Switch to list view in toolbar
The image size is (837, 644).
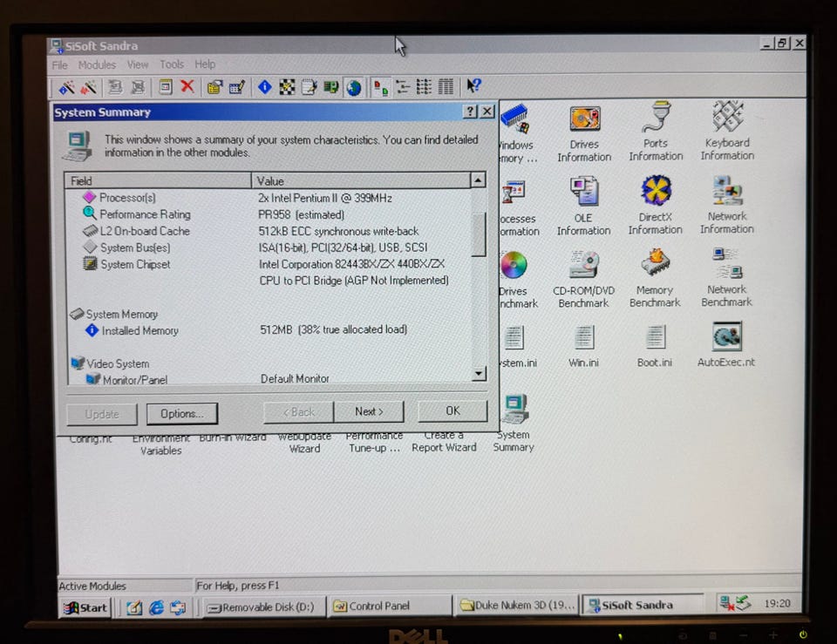click(x=424, y=86)
